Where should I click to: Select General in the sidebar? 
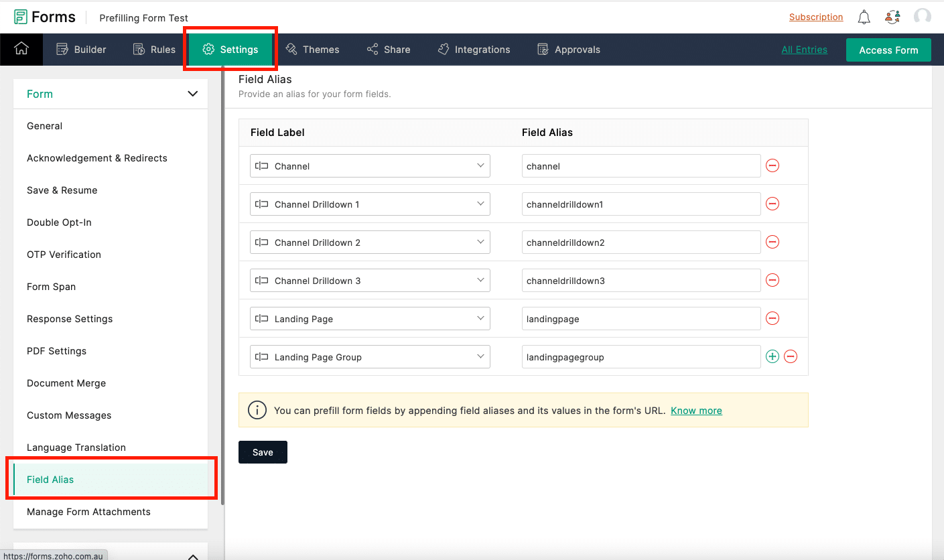point(44,126)
